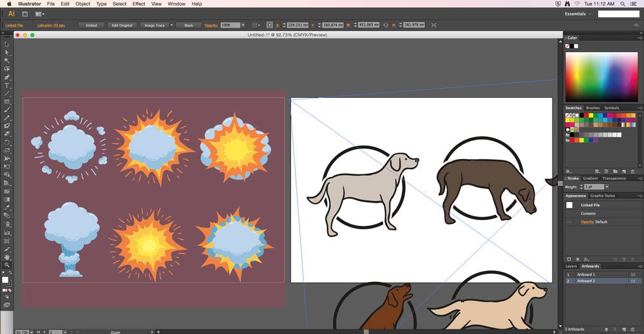
Task: Open the Effect menu
Action: click(139, 4)
